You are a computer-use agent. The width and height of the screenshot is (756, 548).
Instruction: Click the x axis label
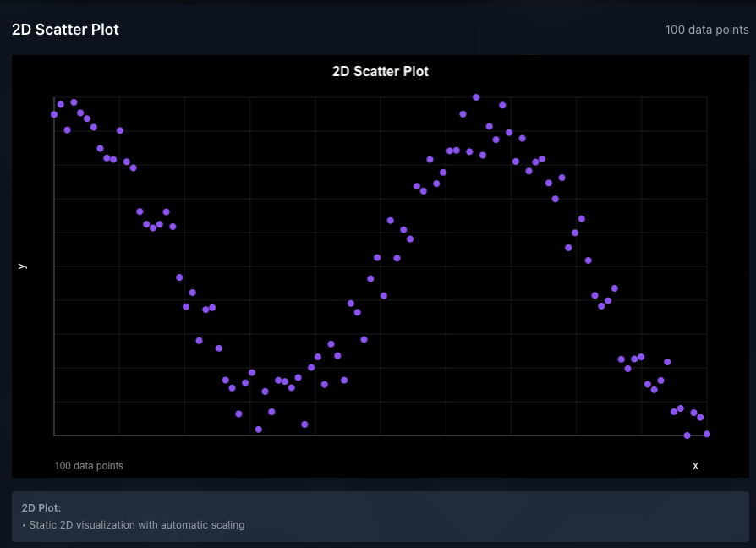(x=695, y=465)
